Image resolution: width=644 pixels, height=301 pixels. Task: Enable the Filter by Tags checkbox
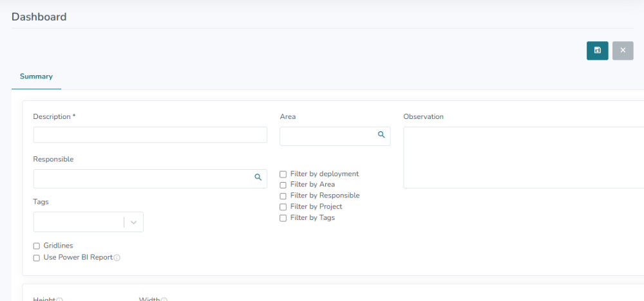pyautogui.click(x=283, y=218)
